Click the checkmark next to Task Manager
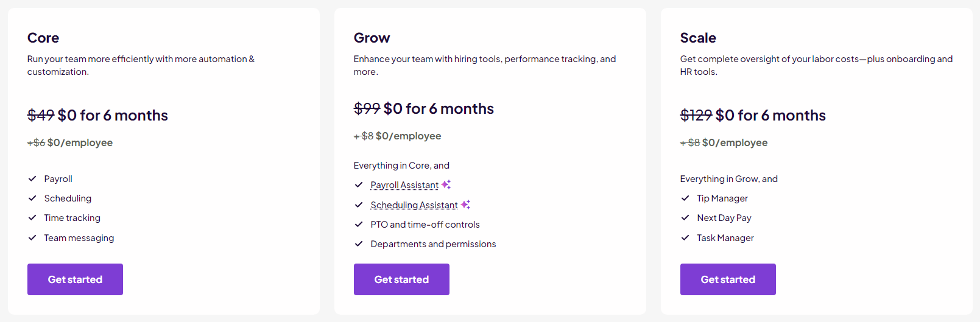Screen dimensions: 980x322 (685, 238)
